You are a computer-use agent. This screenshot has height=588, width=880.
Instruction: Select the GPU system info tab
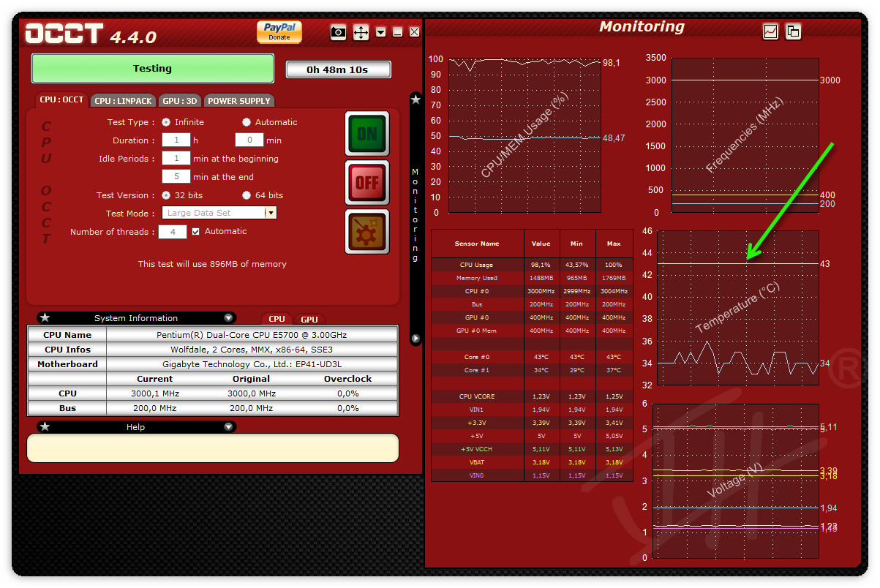click(x=309, y=319)
